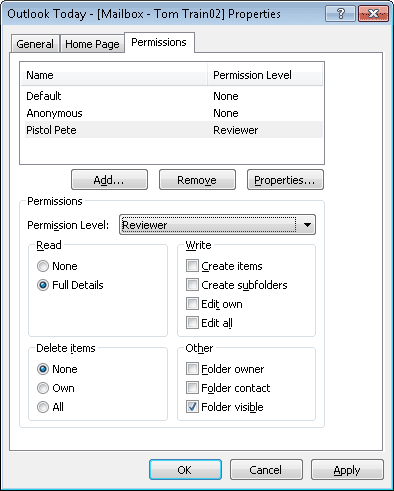Click the Permission Level column header
This screenshot has width=394, height=491.
point(265,75)
